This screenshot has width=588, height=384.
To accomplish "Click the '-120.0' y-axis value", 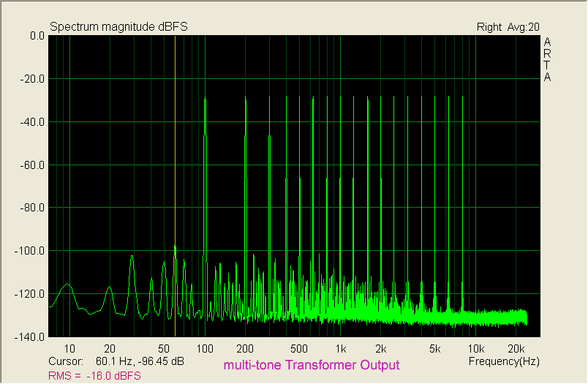I will click(x=30, y=294).
